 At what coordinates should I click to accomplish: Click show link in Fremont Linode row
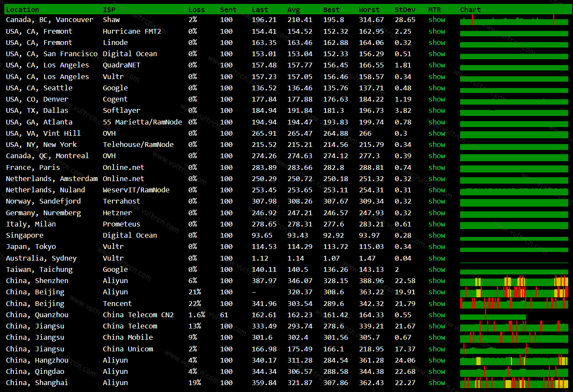point(437,42)
